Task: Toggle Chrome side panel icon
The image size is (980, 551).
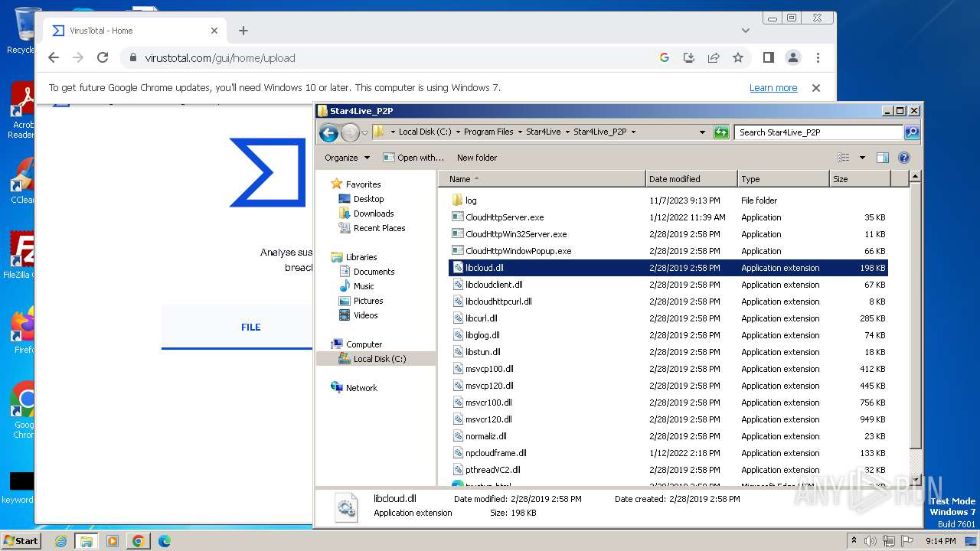Action: [769, 57]
